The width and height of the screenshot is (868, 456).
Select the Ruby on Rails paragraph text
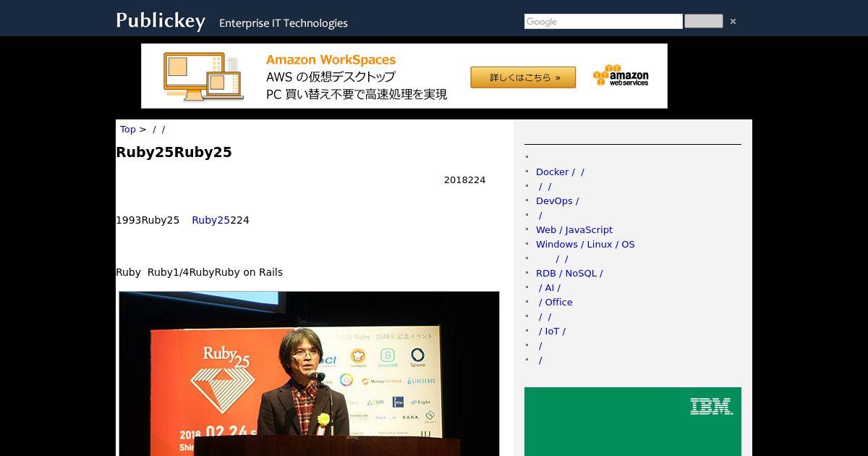[199, 273]
